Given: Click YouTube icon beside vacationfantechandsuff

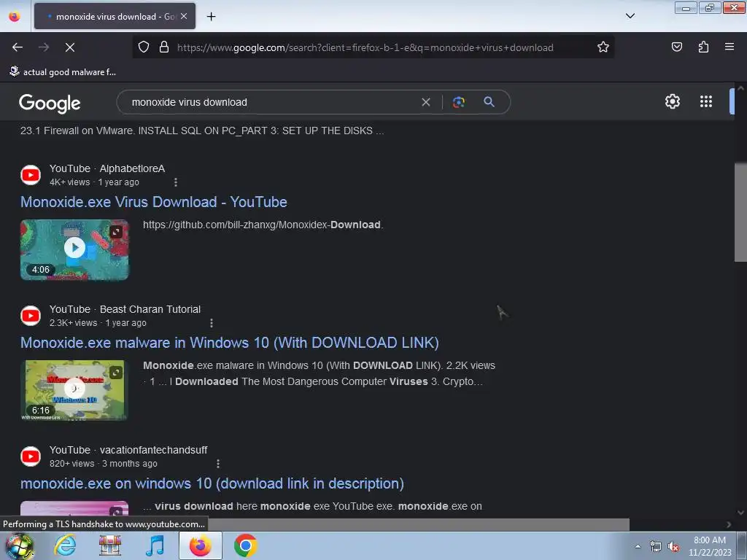Looking at the screenshot, I should coord(31,456).
